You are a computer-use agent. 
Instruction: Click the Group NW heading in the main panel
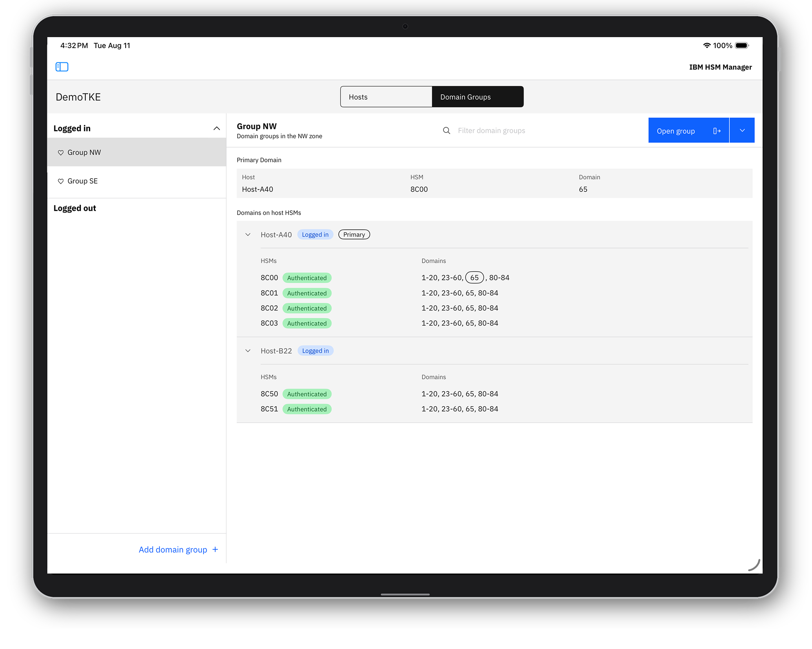(257, 126)
